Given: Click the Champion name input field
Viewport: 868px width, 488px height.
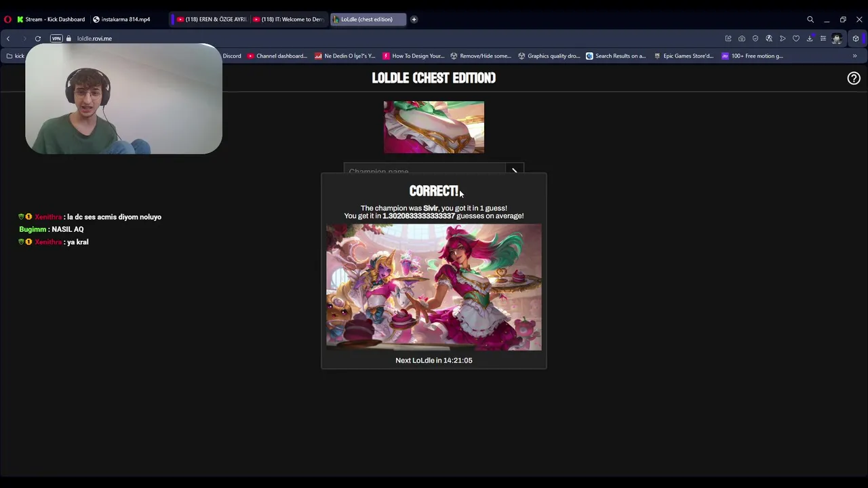Looking at the screenshot, I should tap(425, 169).
